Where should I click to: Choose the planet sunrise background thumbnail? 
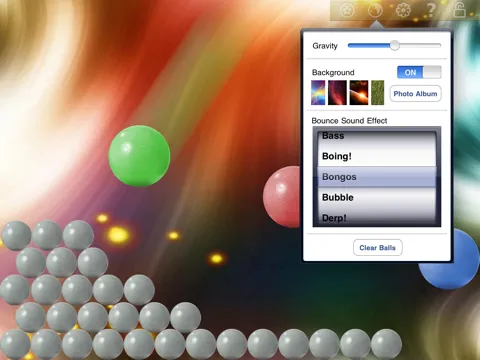point(359,93)
